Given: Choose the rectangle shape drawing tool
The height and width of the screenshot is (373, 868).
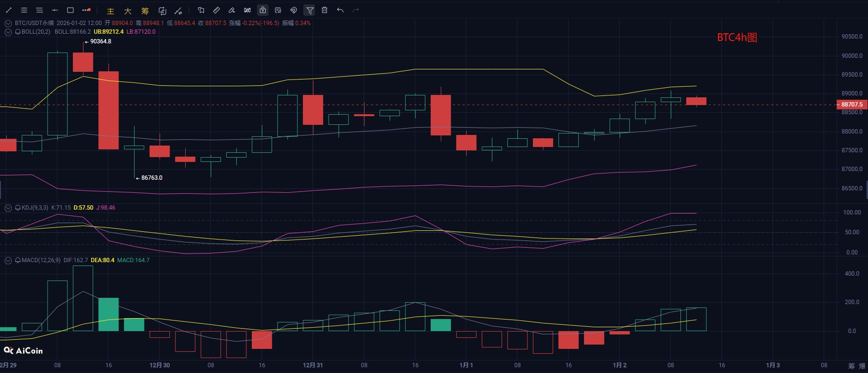Looking at the screenshot, I should coord(70,10).
